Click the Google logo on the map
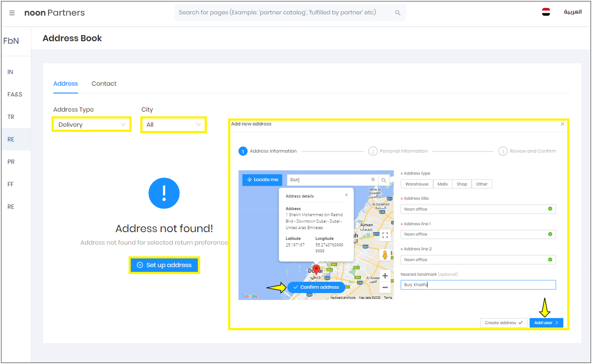Viewport: 593px width, 364px height. 250,296
